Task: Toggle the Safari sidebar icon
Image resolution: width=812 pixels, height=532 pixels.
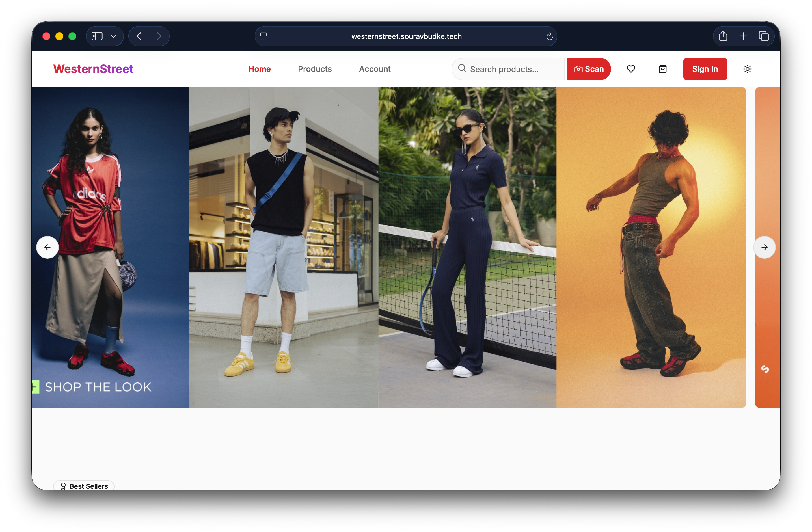Action: (x=97, y=36)
